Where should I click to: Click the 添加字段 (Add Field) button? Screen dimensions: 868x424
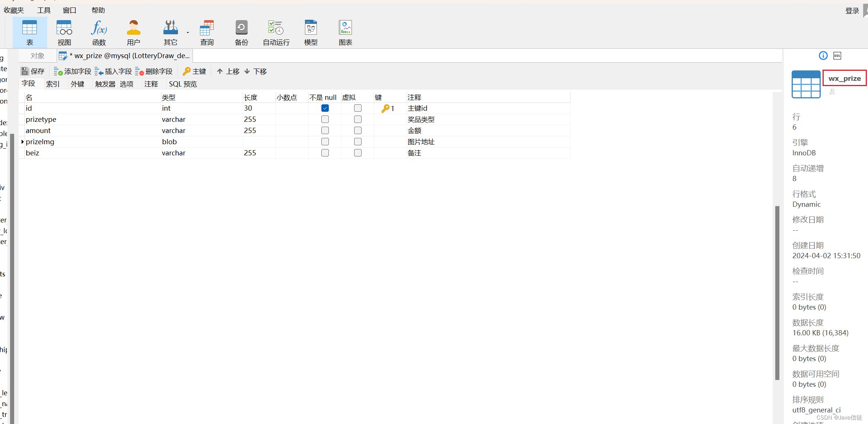[73, 71]
